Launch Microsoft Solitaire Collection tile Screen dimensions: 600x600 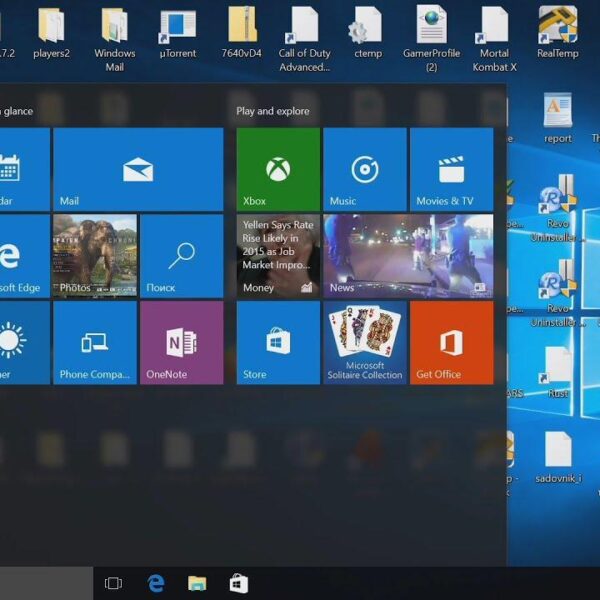[x=365, y=342]
